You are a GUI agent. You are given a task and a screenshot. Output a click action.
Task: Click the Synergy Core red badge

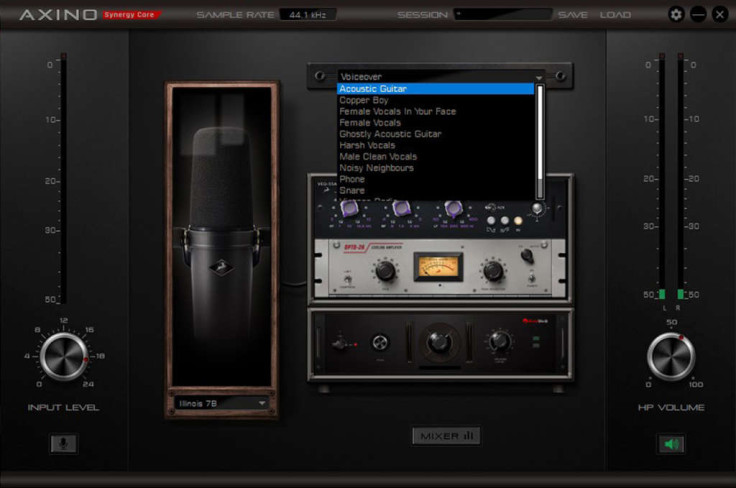[x=131, y=15]
